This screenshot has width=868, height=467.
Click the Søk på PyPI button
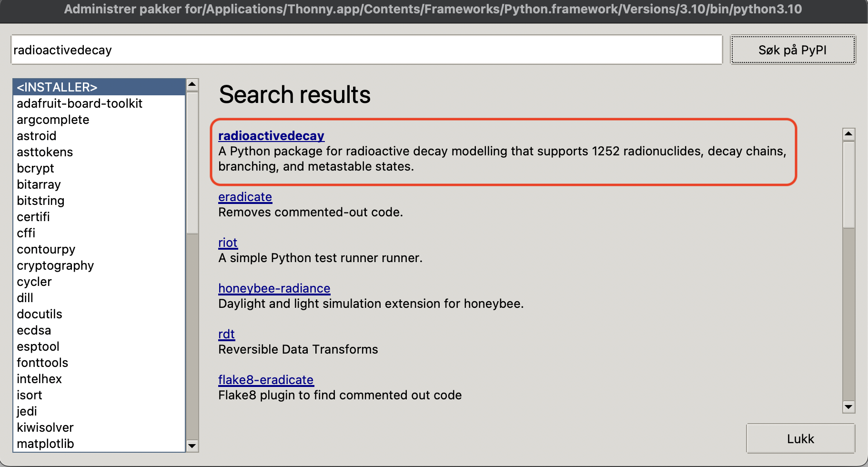click(793, 50)
